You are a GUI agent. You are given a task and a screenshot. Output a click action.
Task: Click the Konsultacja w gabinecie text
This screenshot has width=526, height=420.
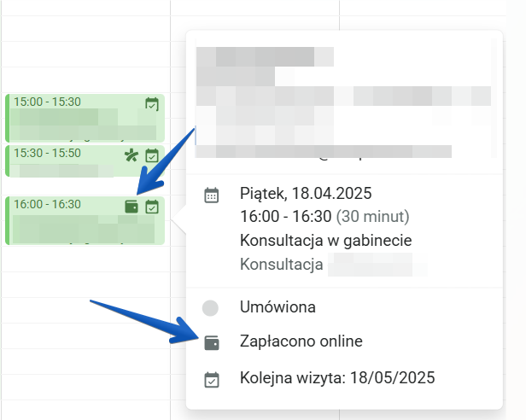coord(325,240)
